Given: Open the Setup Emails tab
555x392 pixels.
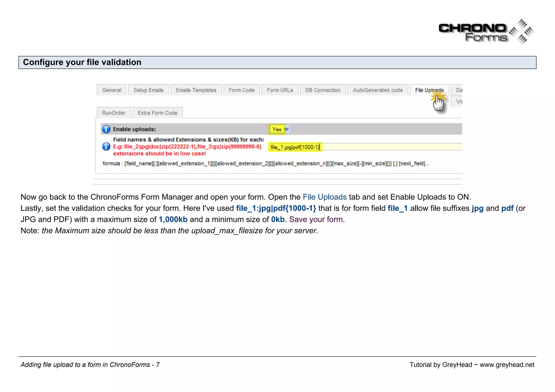Looking at the screenshot, I should pyautogui.click(x=149, y=90).
